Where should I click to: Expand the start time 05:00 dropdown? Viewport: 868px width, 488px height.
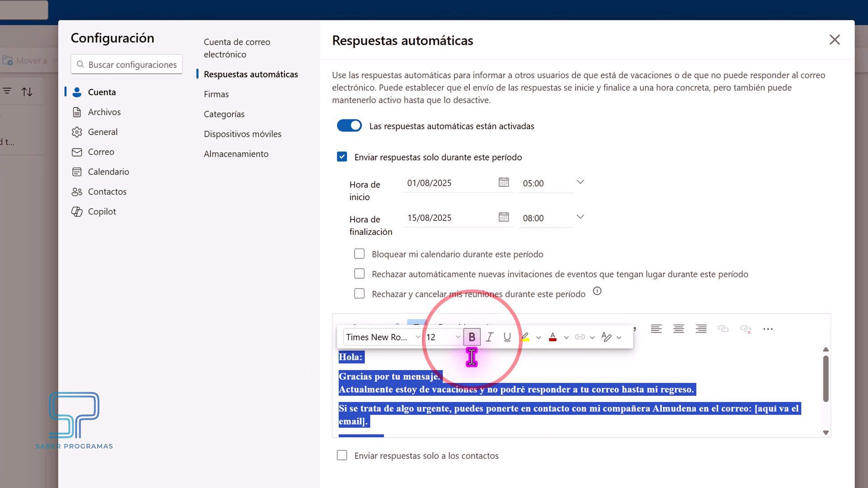(580, 182)
